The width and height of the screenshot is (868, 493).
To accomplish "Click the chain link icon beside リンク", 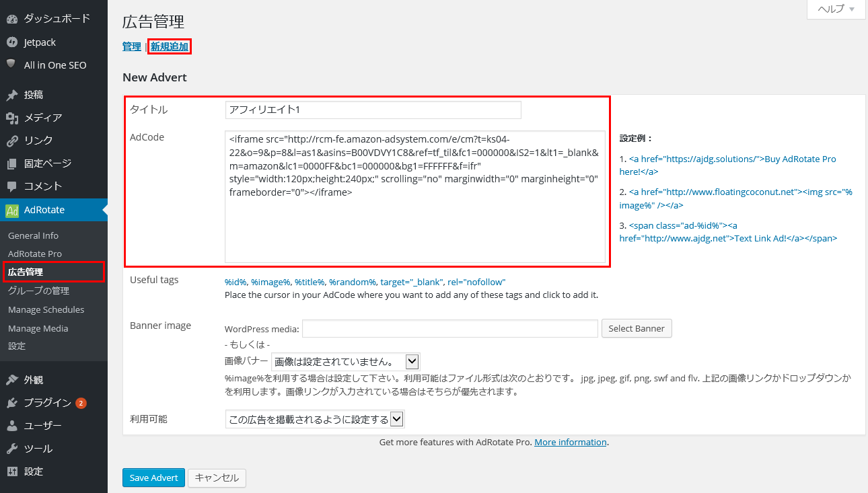I will pos(12,141).
